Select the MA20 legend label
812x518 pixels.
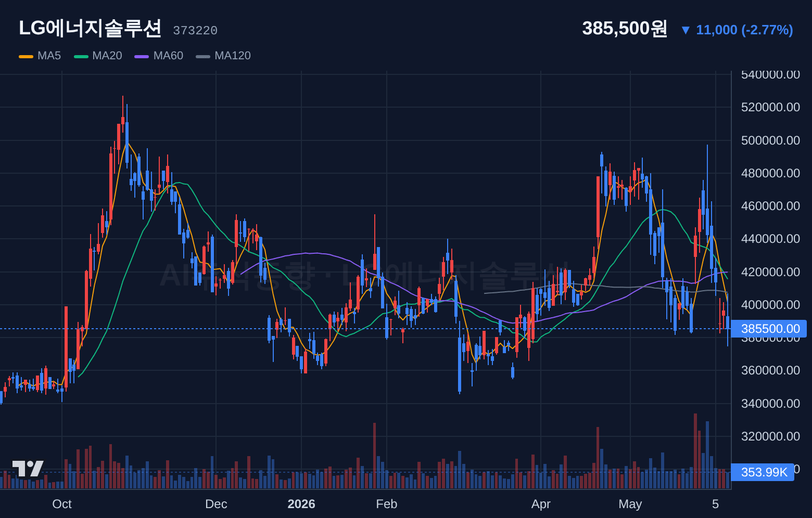pos(107,56)
